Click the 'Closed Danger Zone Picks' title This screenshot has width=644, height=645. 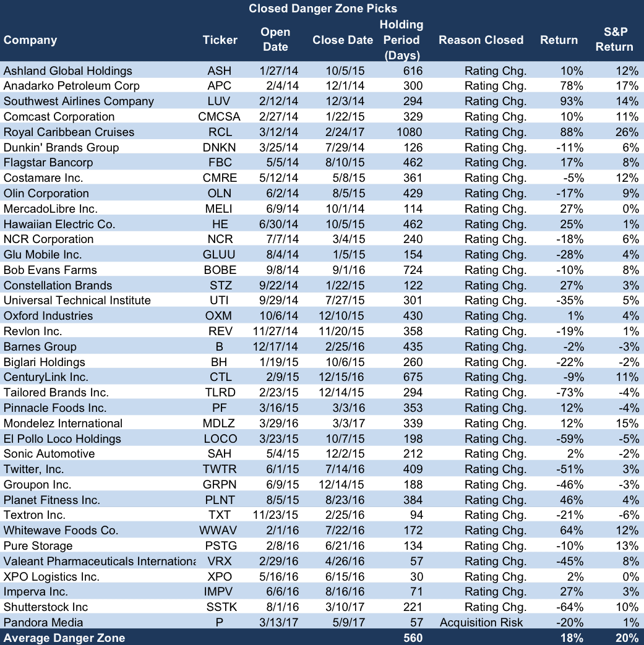point(322,8)
